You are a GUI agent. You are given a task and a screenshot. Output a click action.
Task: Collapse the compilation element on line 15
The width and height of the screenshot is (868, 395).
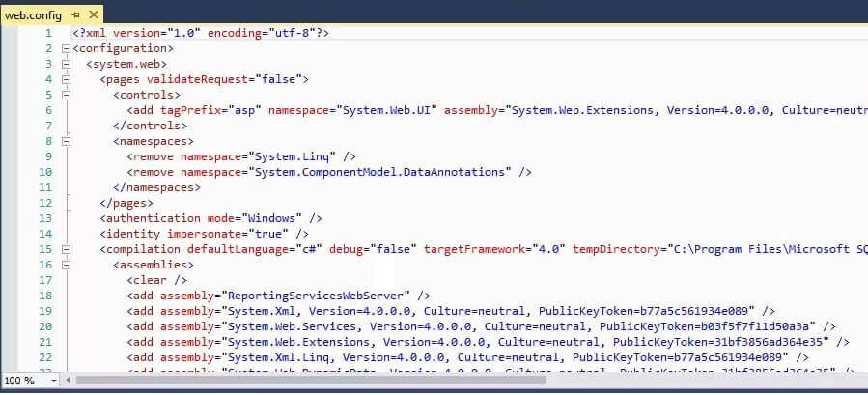coord(66,249)
